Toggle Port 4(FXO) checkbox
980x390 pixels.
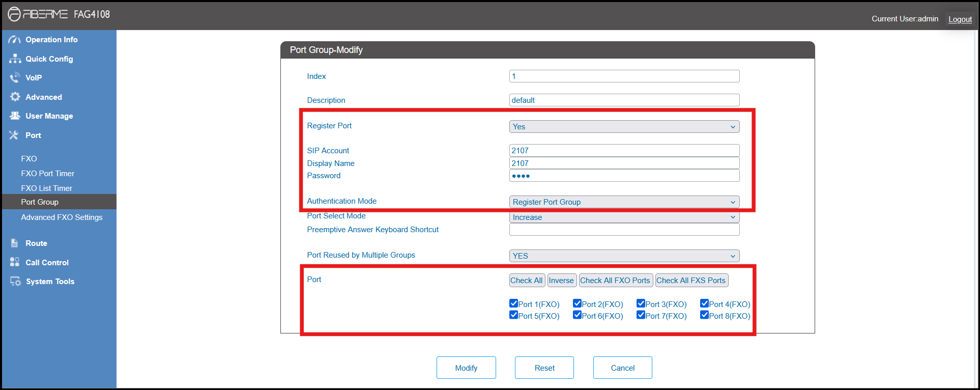coord(704,303)
